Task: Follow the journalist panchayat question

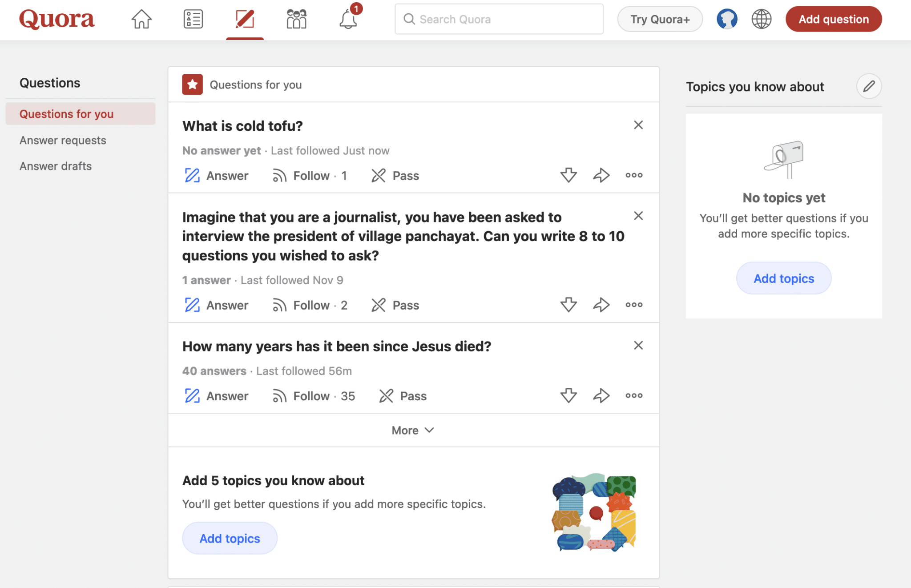Action: 310,305
